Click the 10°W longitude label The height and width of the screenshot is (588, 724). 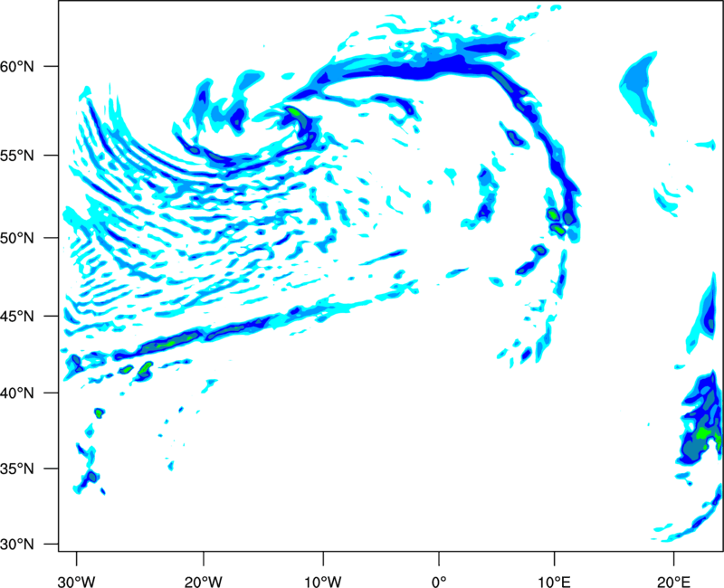[323, 582]
